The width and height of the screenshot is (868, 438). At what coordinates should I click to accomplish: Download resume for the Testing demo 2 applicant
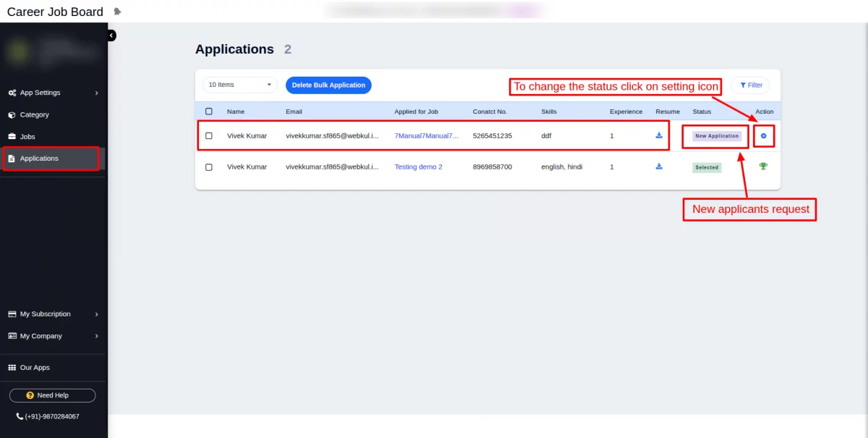(659, 167)
